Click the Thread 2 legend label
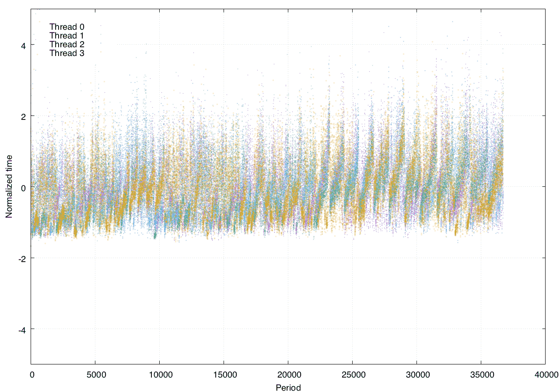This screenshot has width=560, height=392. pyautogui.click(x=67, y=44)
